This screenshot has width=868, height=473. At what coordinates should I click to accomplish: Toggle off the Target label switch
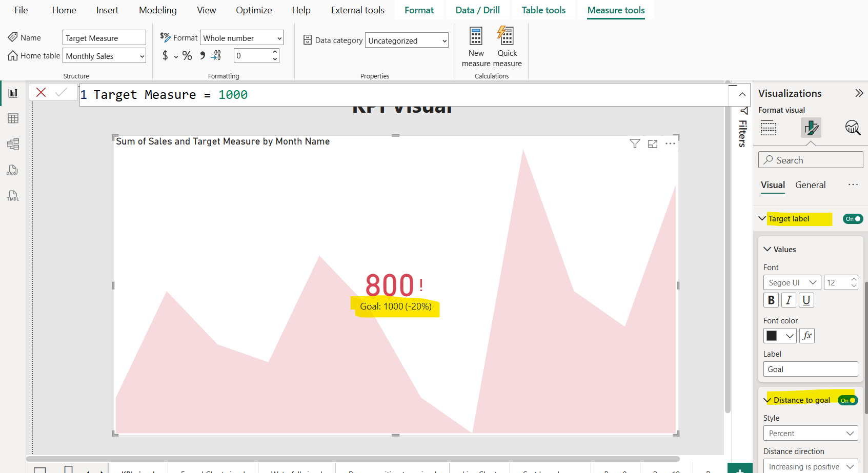pyautogui.click(x=853, y=219)
